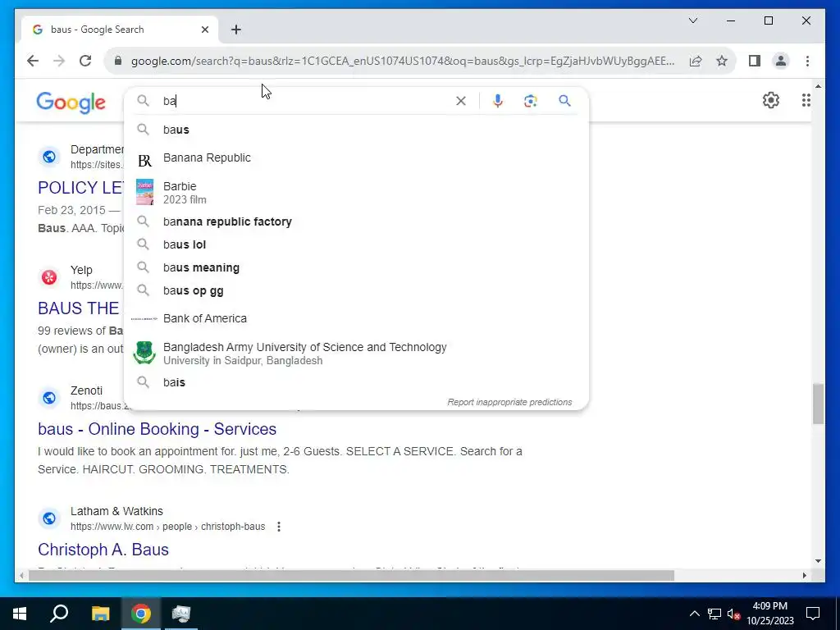Open File Explorer from taskbar
Viewport: 840px width, 630px height.
tap(100, 614)
